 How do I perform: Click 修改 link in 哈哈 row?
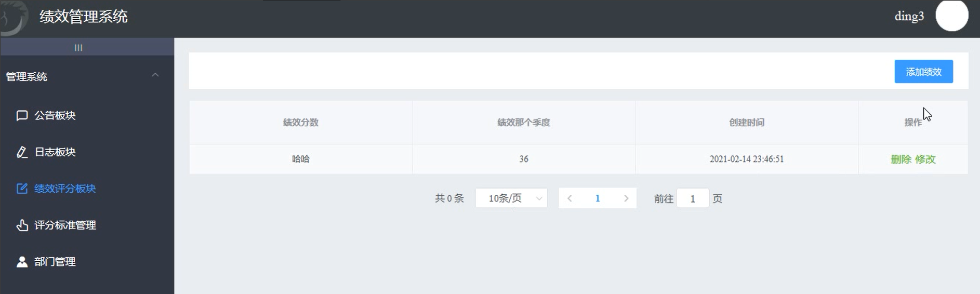coord(925,159)
